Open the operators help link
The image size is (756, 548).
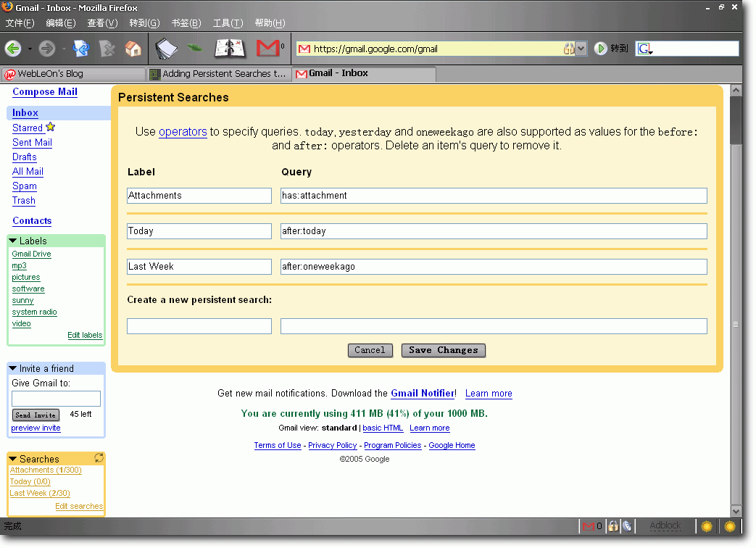coord(183,132)
